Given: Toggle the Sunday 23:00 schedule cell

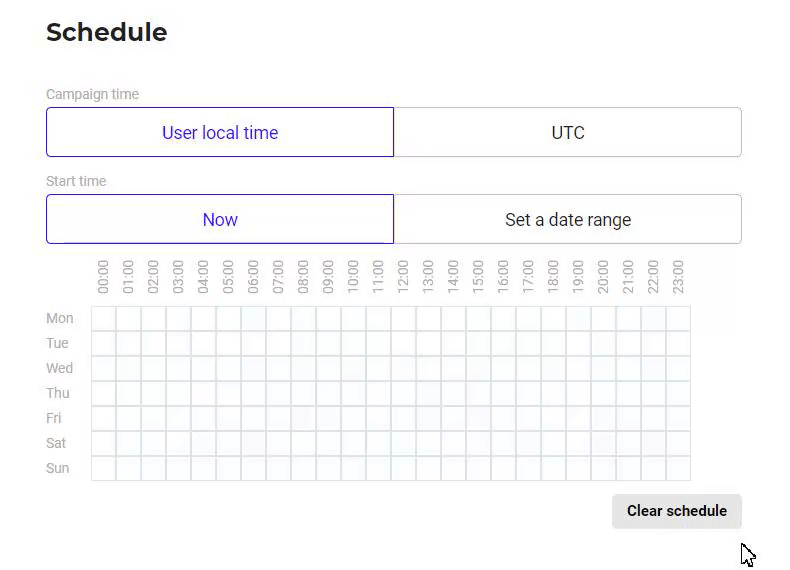Looking at the screenshot, I should tap(679, 468).
